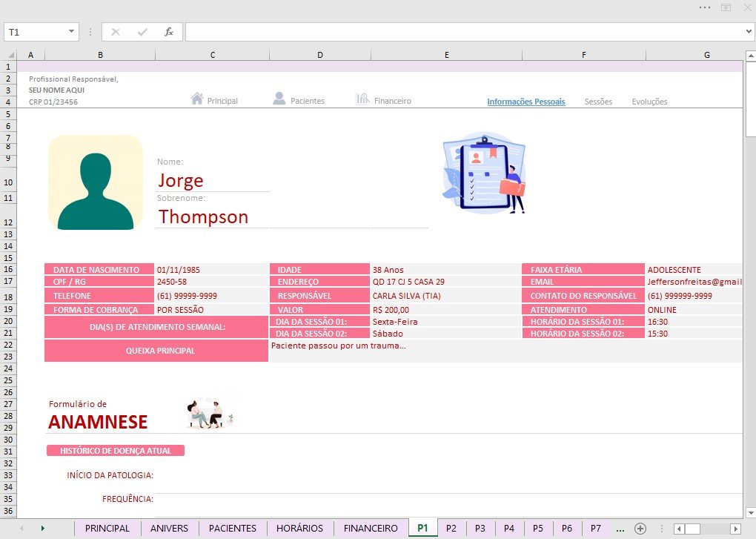Select the 16:30 session time cell

[x=694, y=322]
